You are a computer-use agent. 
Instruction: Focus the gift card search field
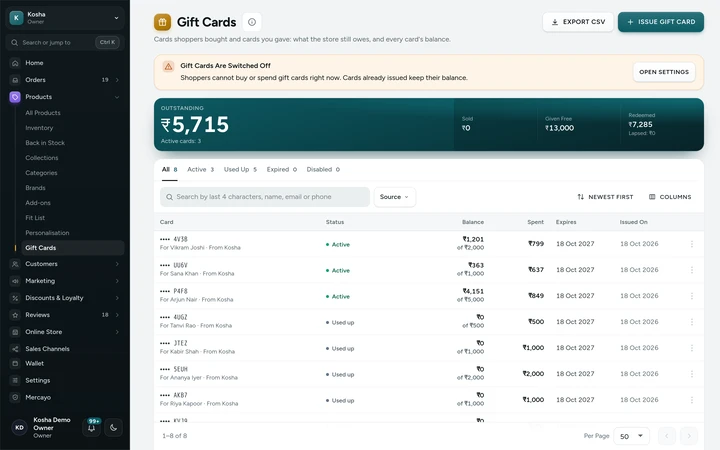pyautogui.click(x=265, y=197)
